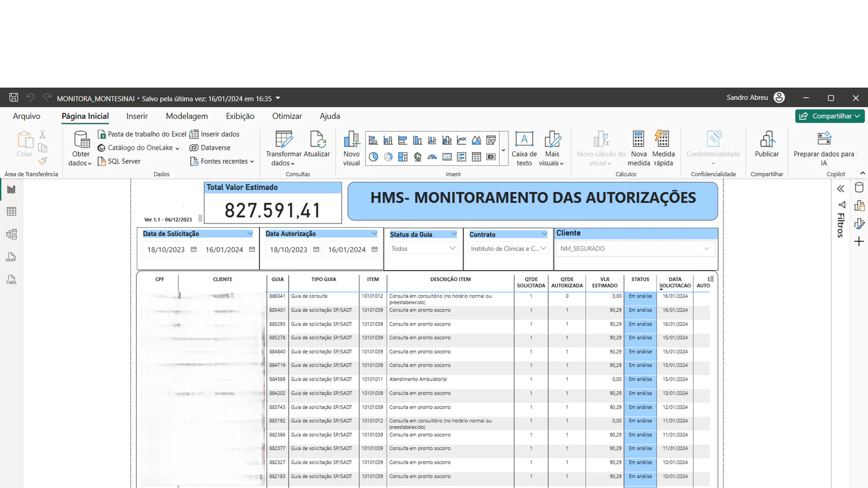Viewport: 868px width, 488px height.
Task: Click the SQL Server data source
Action: pyautogui.click(x=119, y=161)
